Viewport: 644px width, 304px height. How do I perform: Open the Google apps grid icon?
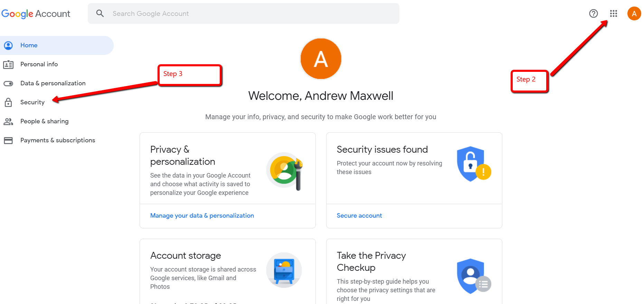[x=614, y=13]
